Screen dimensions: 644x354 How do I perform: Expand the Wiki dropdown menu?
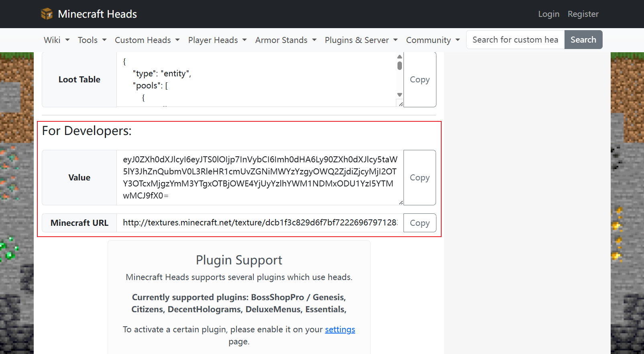[57, 40]
